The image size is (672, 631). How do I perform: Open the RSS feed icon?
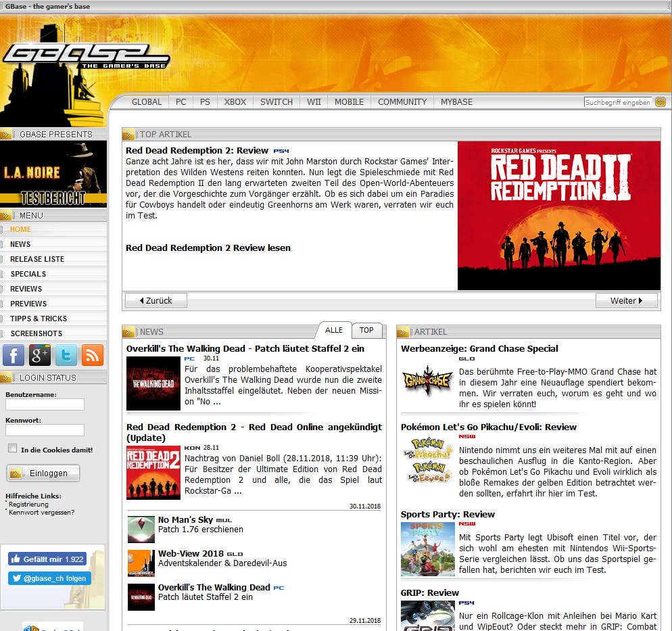tap(93, 355)
